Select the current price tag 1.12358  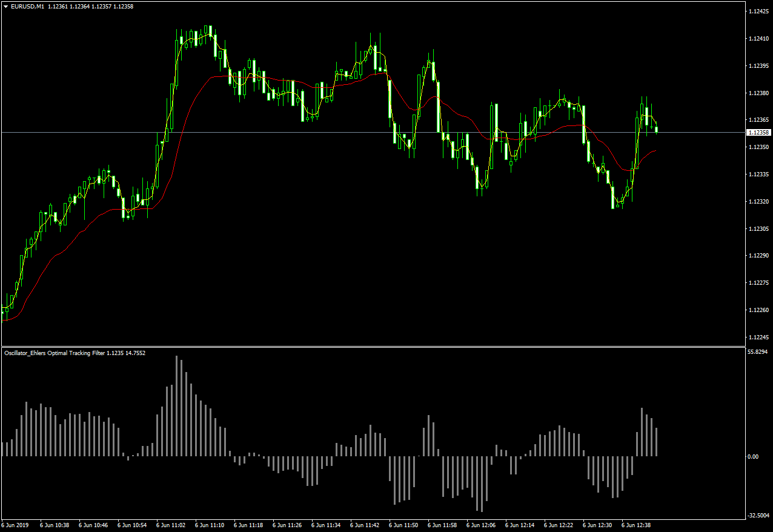point(758,132)
